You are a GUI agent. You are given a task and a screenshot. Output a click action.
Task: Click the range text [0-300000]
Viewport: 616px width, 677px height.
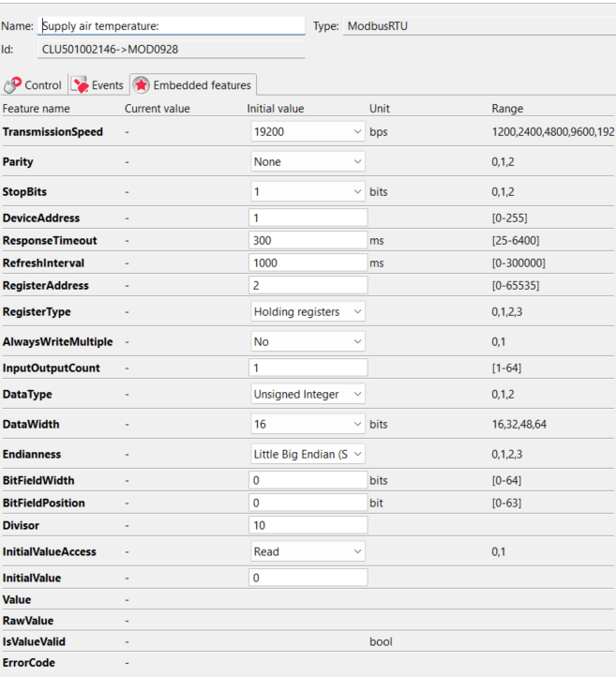point(518,263)
